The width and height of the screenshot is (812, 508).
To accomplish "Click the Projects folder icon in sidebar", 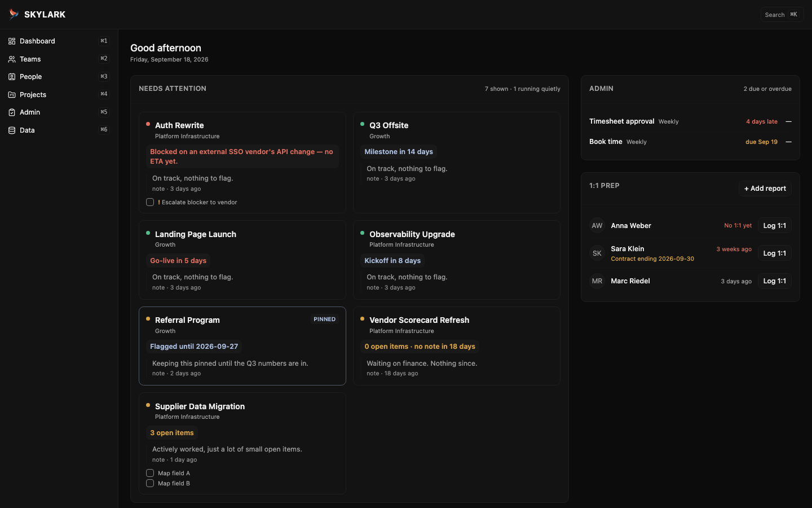I will click(12, 95).
